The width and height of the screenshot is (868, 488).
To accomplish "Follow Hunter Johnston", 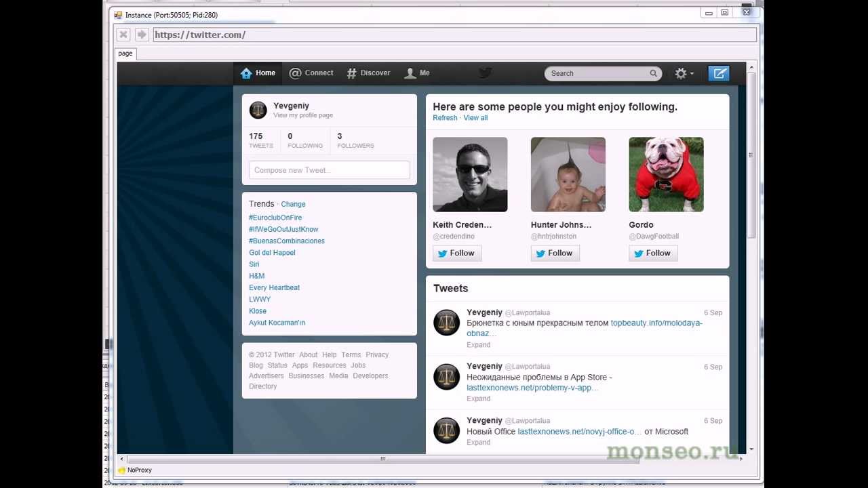I will pyautogui.click(x=555, y=253).
